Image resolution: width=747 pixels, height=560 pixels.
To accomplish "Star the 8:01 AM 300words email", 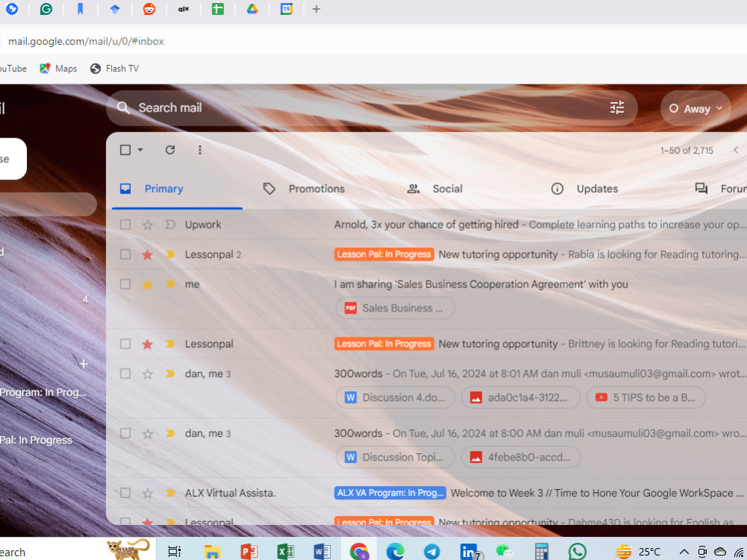I will 148,374.
